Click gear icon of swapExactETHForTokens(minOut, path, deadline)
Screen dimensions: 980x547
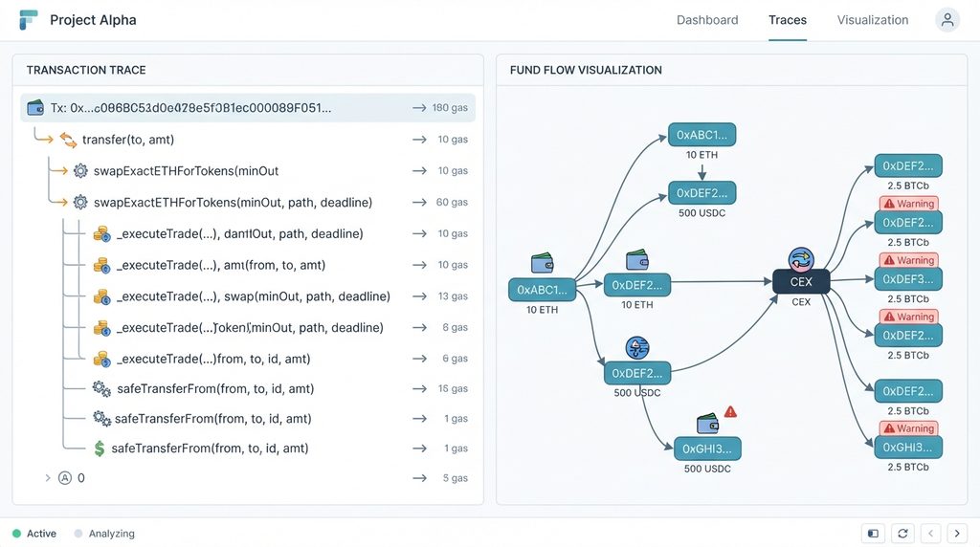[x=80, y=203]
